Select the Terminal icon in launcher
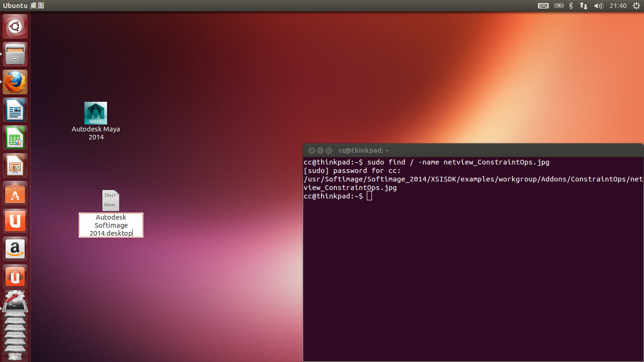This screenshot has width=644, height=362. pos(15,307)
